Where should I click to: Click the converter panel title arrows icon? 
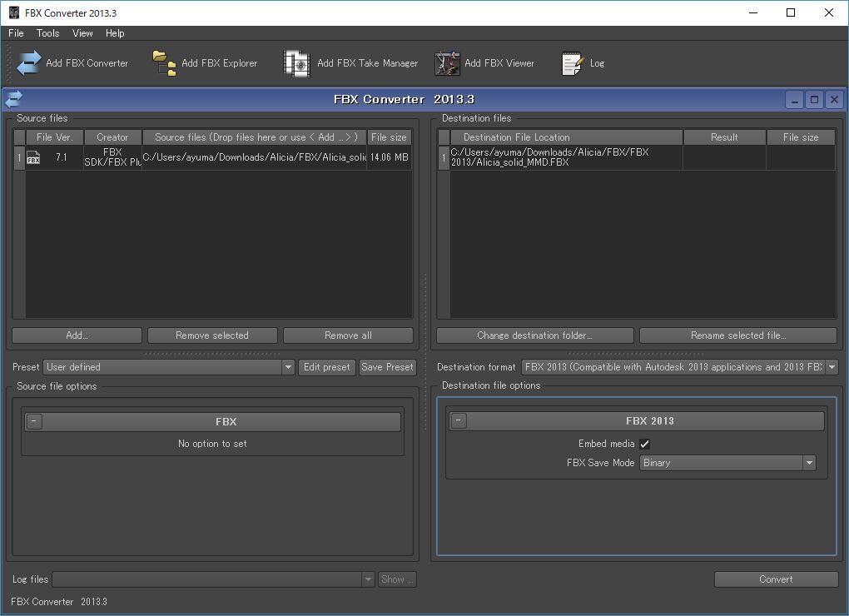[x=13, y=100]
